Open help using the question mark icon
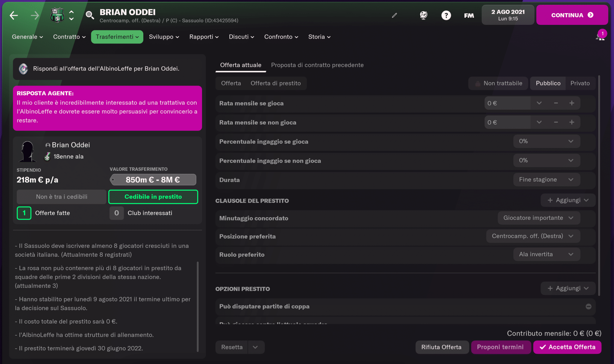 pos(446,15)
